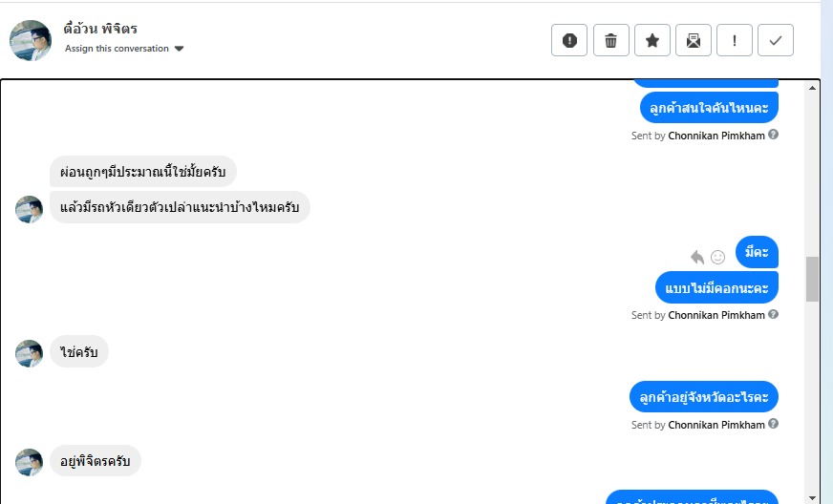The height and width of the screenshot is (504, 833).
Task: Click sender avatar beside ใช่ครับ message
Action: 29,353
